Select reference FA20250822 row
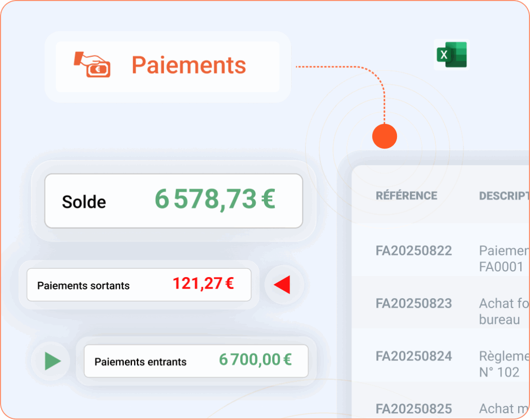This screenshot has height=420, width=530. (x=414, y=251)
